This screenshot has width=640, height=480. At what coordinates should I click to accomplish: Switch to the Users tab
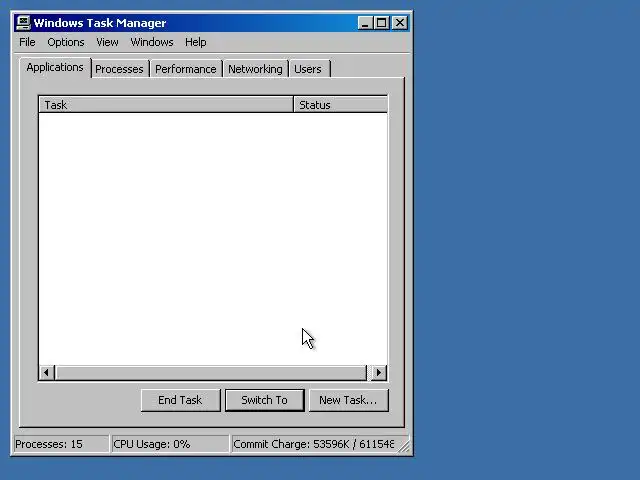(308, 69)
